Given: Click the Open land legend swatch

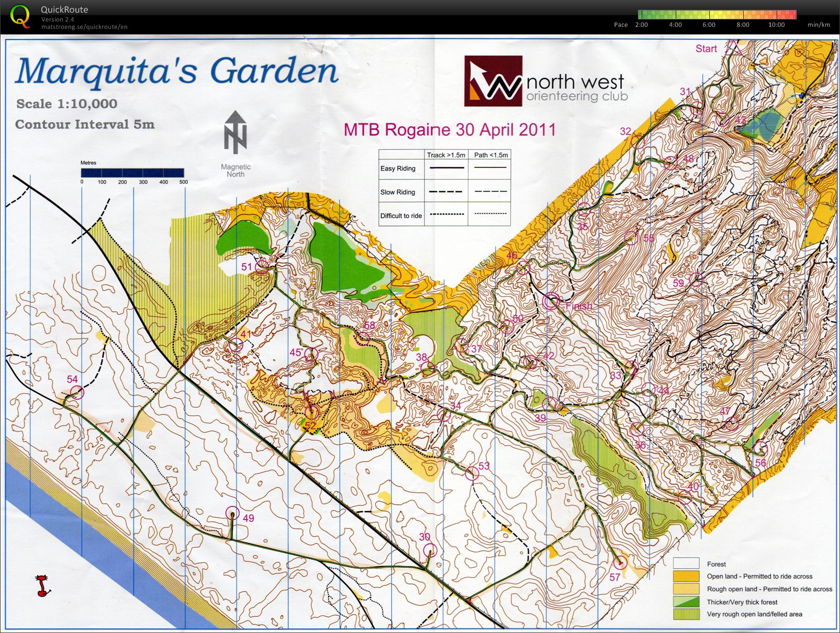Looking at the screenshot, I should pos(686,576).
